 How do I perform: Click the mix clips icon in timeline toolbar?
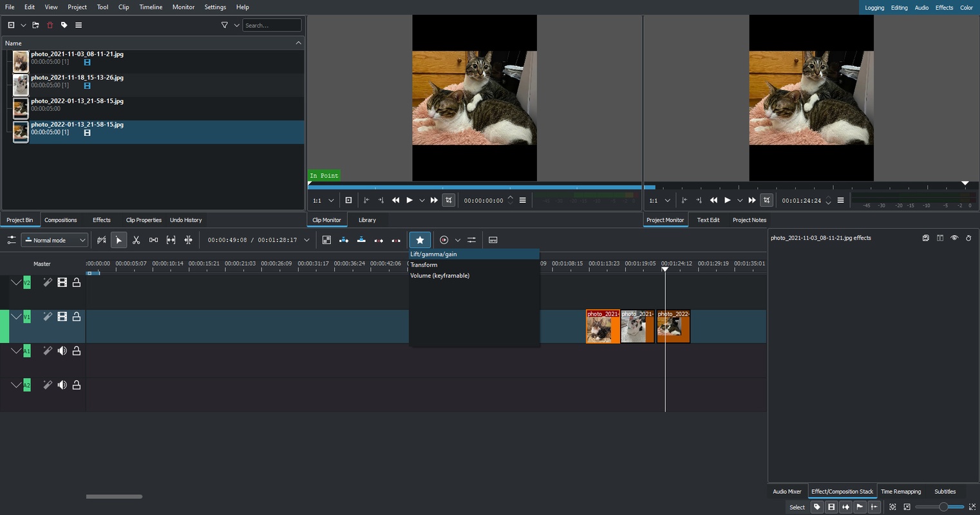(326, 240)
